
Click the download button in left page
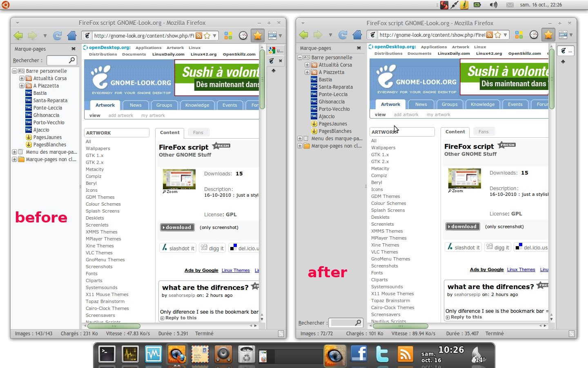click(x=177, y=227)
